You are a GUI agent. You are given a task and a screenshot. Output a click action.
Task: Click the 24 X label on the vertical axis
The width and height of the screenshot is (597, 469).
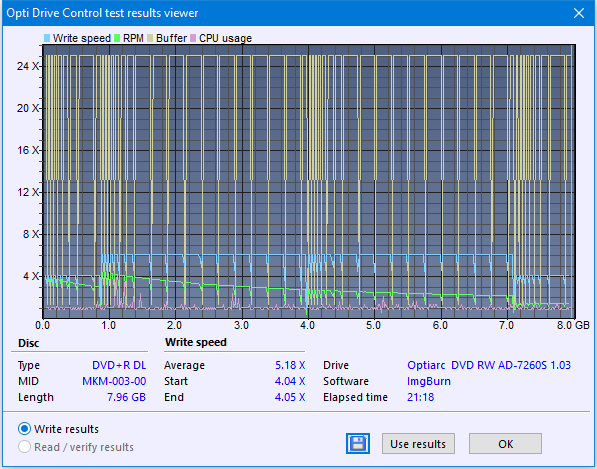point(28,66)
